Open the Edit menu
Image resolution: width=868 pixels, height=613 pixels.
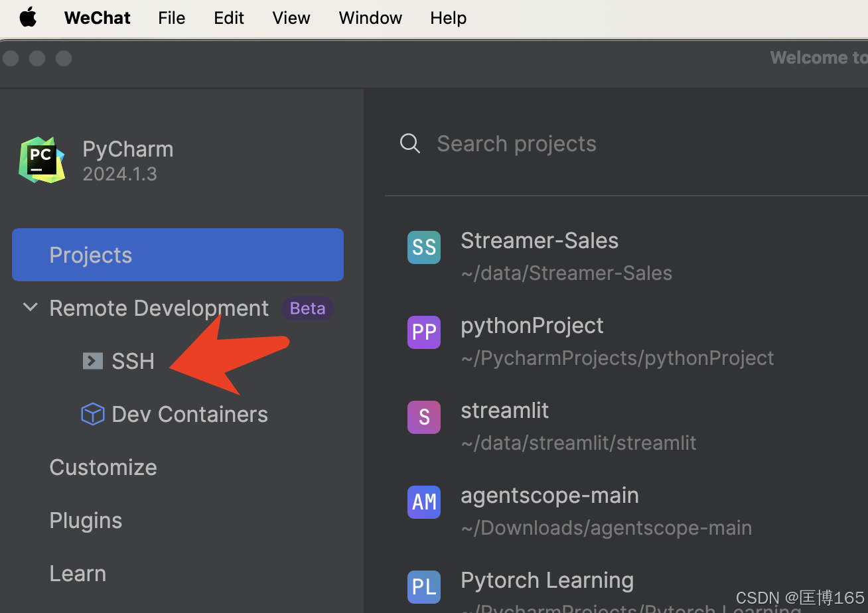(x=229, y=18)
